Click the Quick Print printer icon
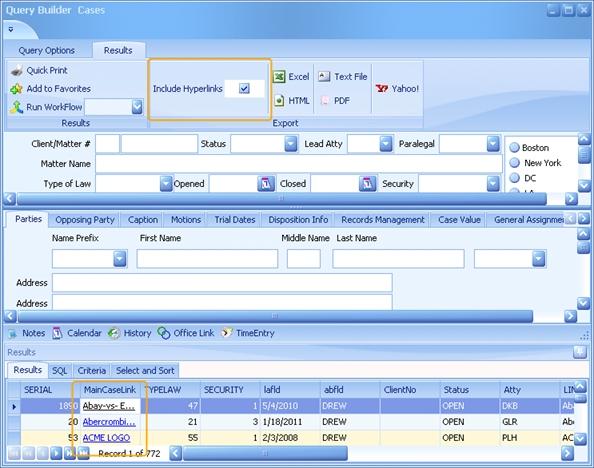Image resolution: width=594 pixels, height=468 pixels. tap(17, 70)
